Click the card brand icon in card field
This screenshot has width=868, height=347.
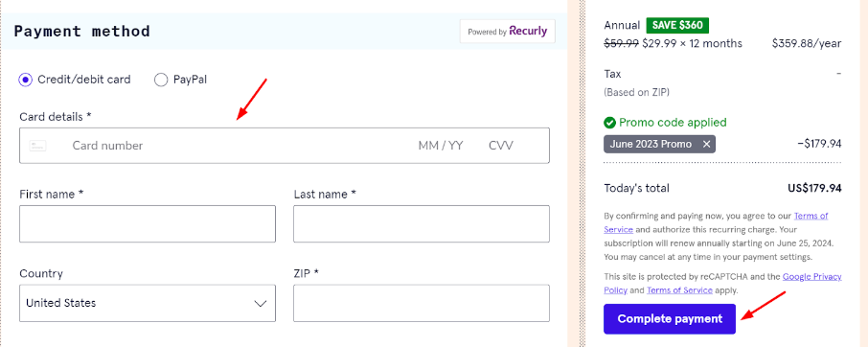pos(37,146)
